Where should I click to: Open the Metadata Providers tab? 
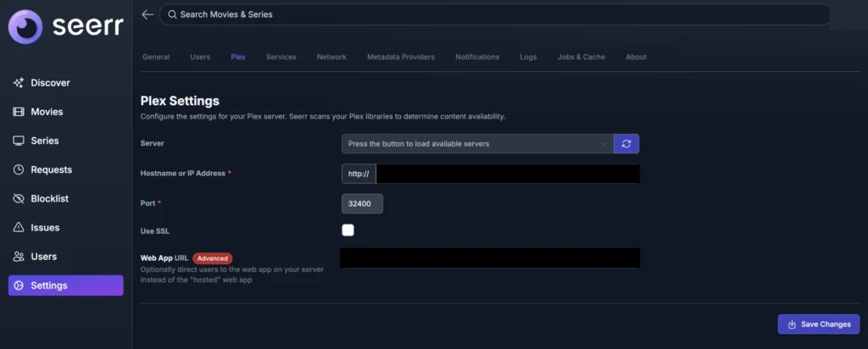pos(401,57)
